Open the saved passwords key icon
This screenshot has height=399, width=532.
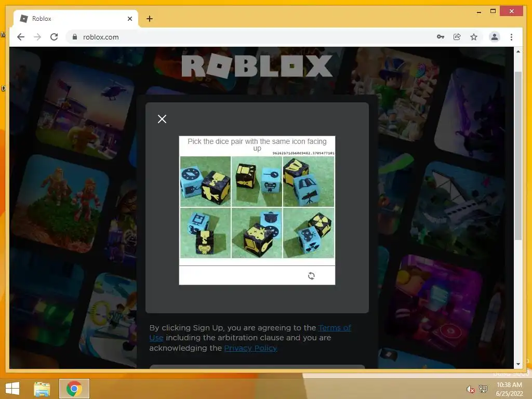(441, 37)
